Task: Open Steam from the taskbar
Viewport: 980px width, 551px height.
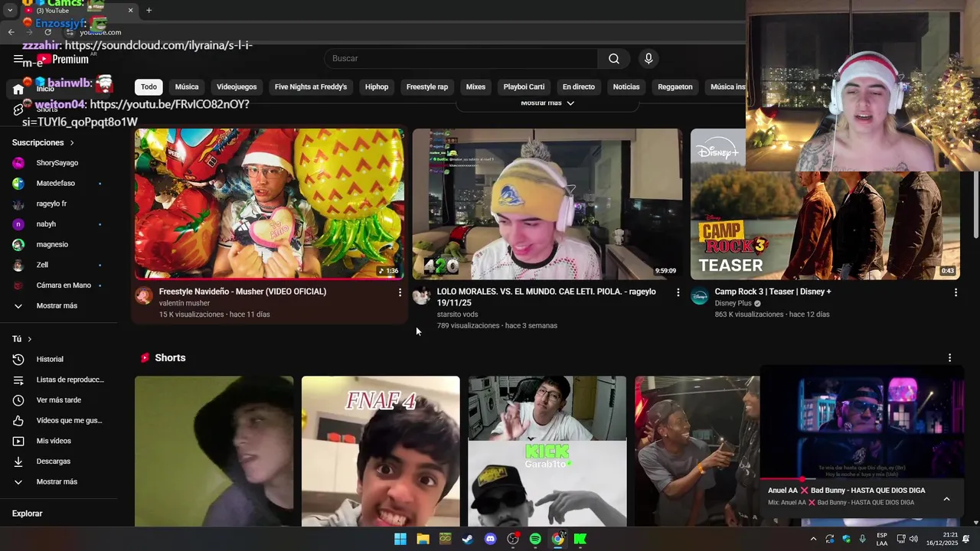Action: (468, 540)
